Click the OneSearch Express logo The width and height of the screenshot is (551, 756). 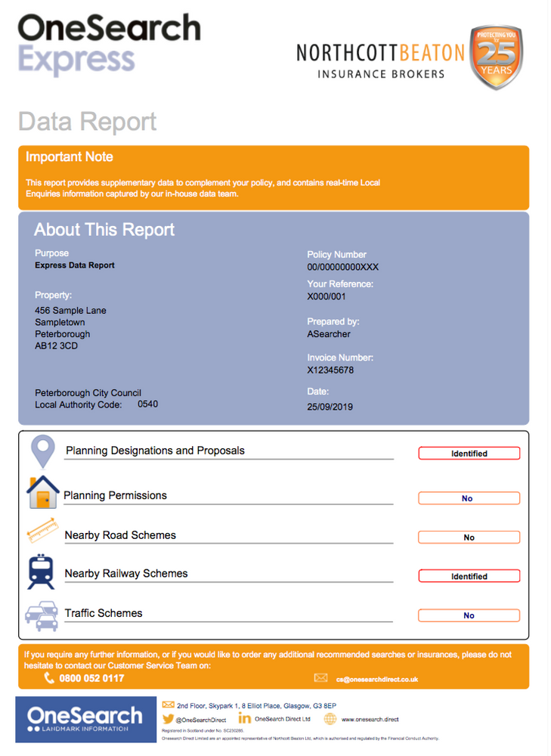tap(110, 45)
